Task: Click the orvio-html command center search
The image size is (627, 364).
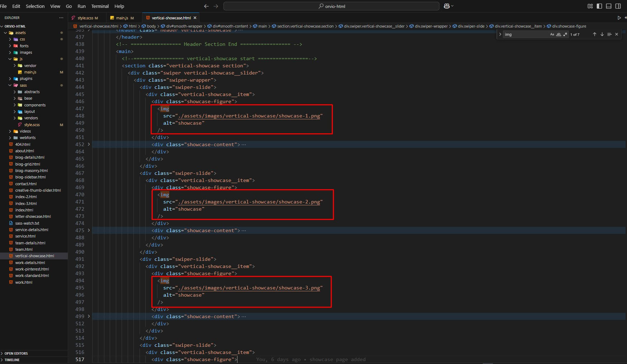Action: point(331,6)
